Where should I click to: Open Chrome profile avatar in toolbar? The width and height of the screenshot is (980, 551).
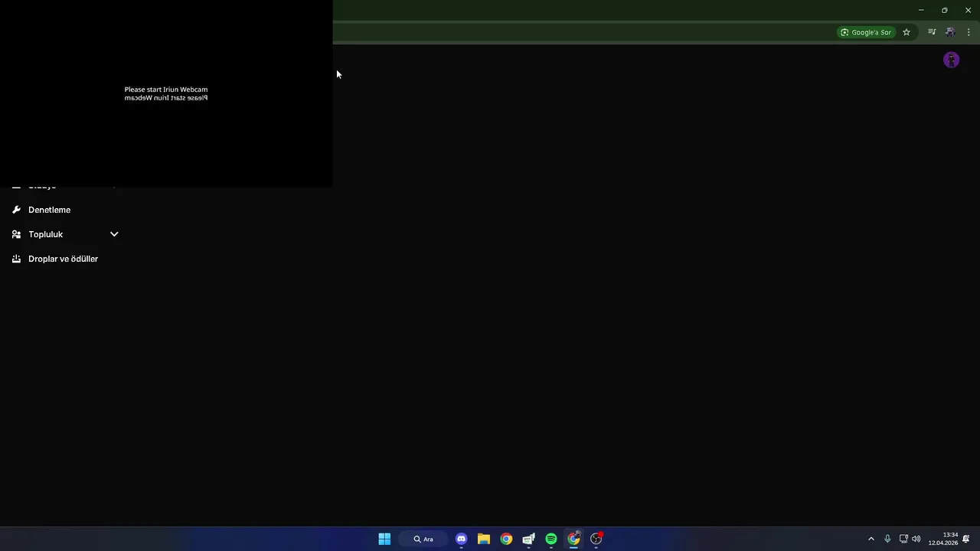point(950,32)
